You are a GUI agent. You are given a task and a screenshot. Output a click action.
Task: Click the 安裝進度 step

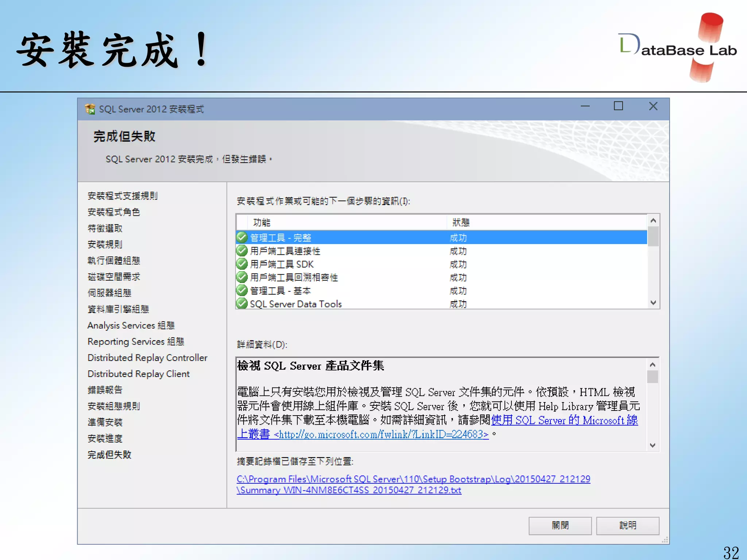[105, 438]
